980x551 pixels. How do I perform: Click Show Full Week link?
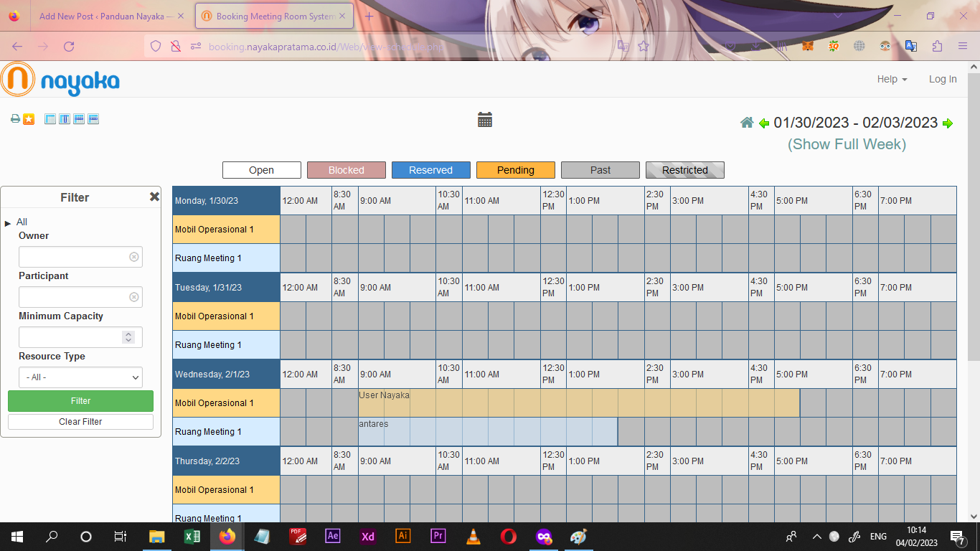[x=847, y=144]
